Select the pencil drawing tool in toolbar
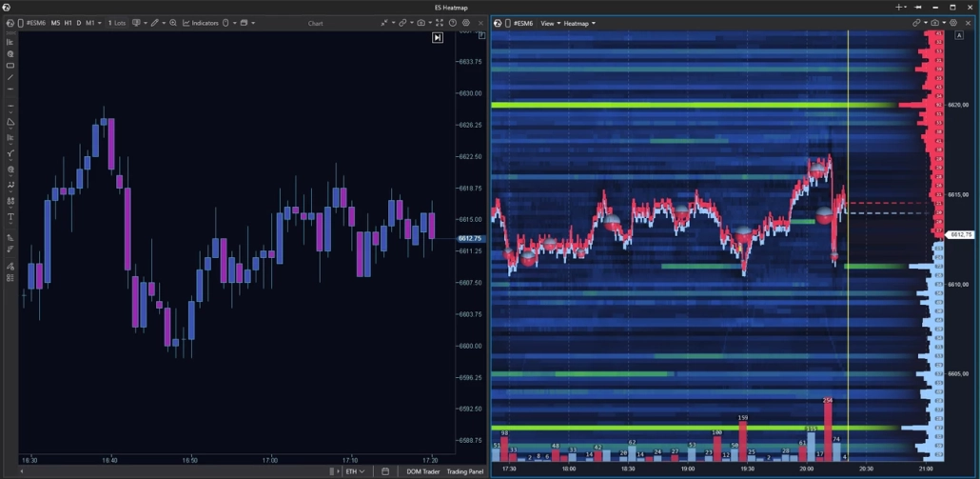Screen dimensions: 980x479 (x=154, y=23)
